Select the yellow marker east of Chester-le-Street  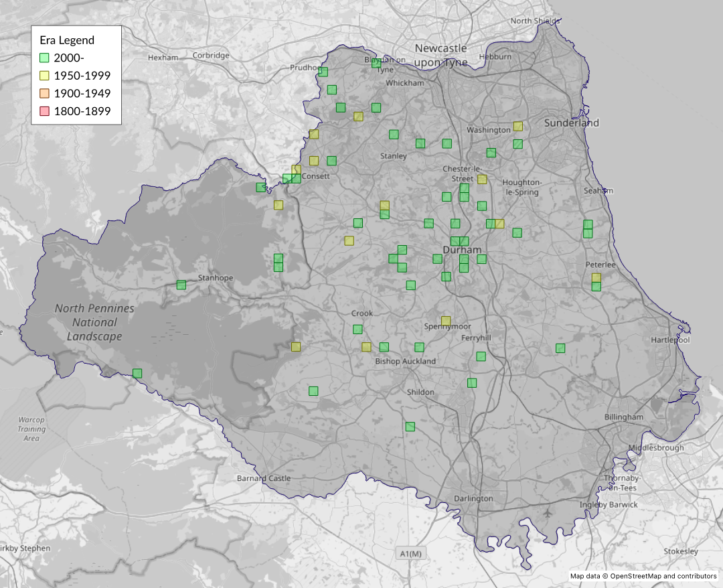point(481,179)
